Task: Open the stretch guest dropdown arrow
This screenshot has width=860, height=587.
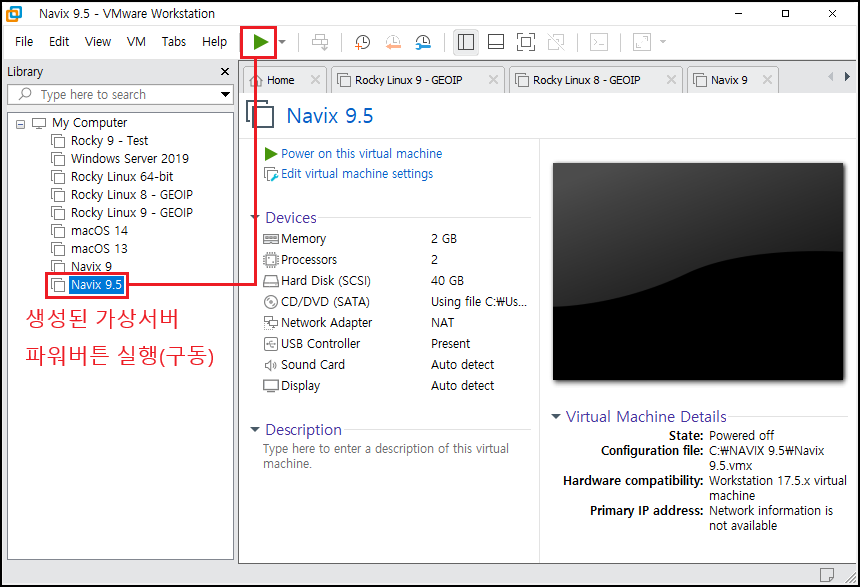Action: [663, 42]
